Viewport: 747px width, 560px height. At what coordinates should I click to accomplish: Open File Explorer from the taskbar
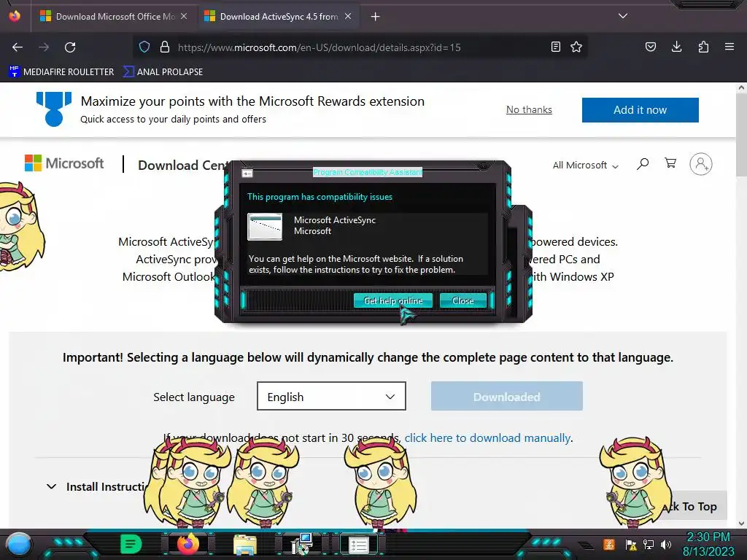click(245, 545)
